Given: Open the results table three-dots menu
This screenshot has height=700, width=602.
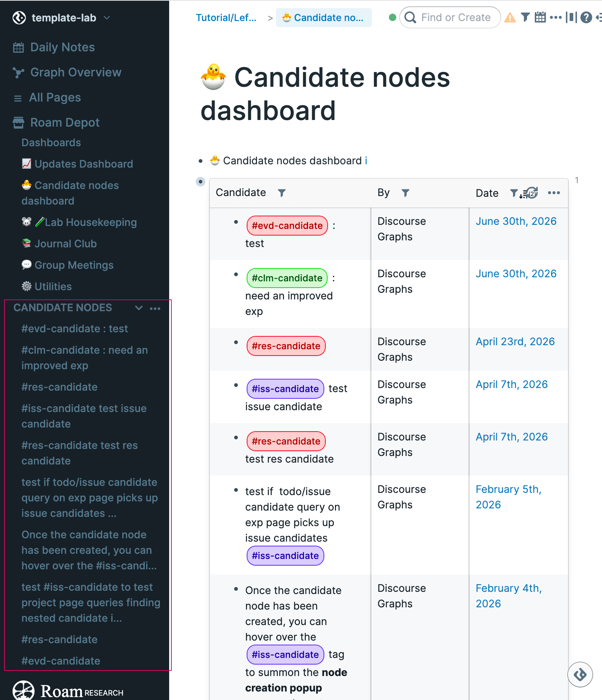Looking at the screenshot, I should [554, 193].
